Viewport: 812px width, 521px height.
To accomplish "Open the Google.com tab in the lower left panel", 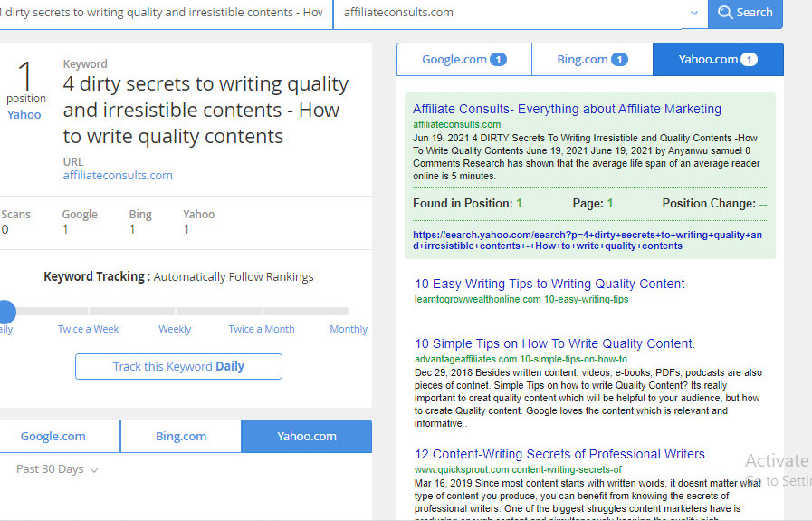I will click(x=53, y=436).
